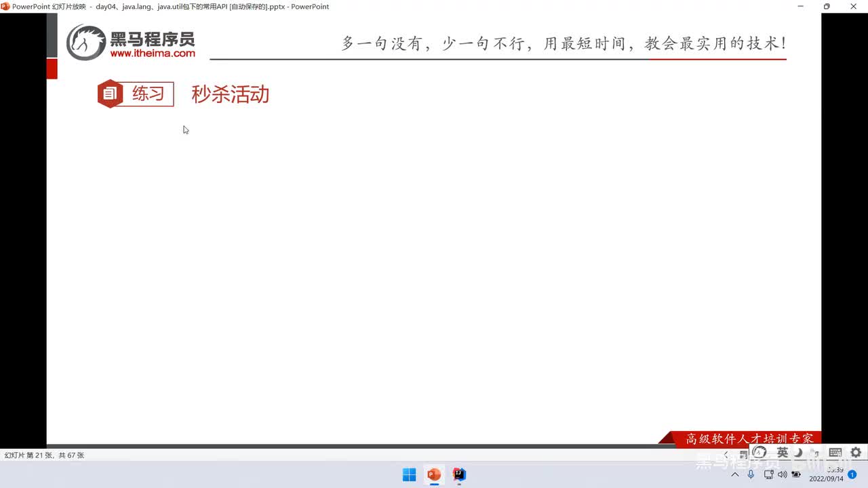Screen dimensions: 868x488
Task: Click the 高级软件人才培训专家 banner text
Action: pyautogui.click(x=749, y=439)
